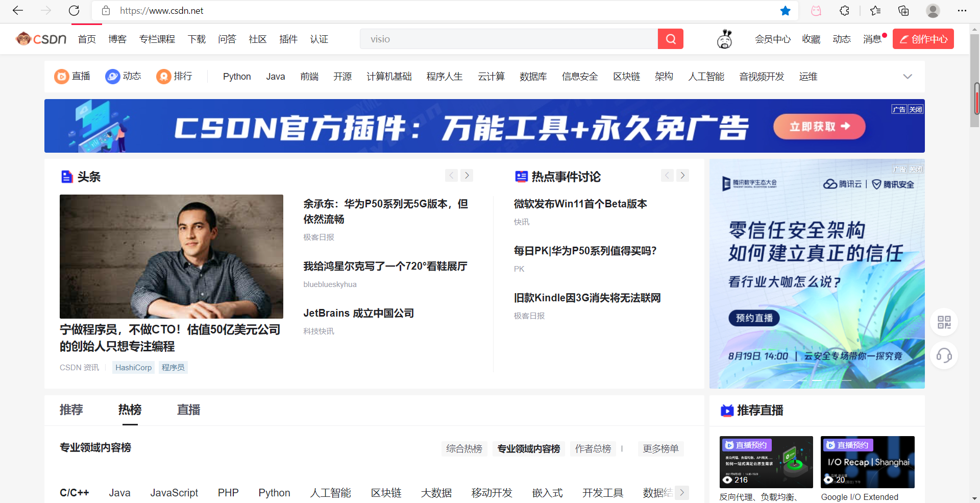Click the 动态 feed icon in navigation bar
This screenshot has width=980, height=503.
112,76
